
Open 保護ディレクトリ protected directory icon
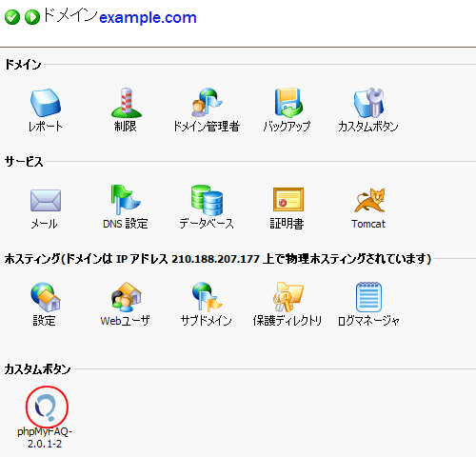tap(288, 297)
